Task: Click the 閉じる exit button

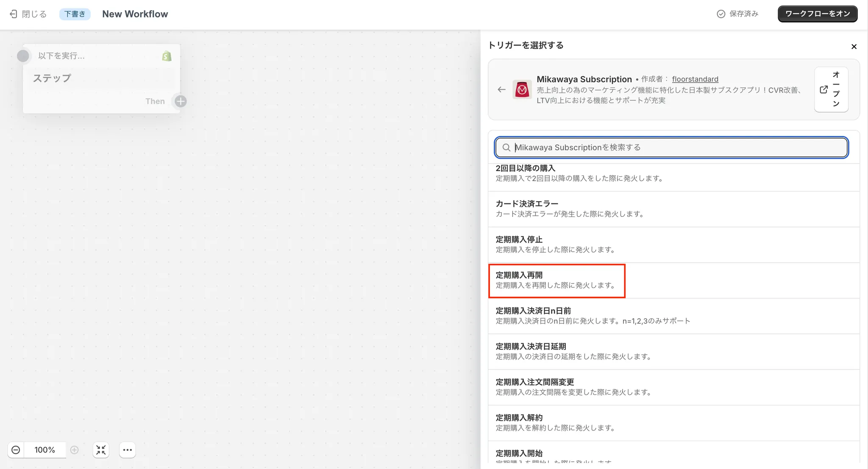Action: tap(28, 14)
